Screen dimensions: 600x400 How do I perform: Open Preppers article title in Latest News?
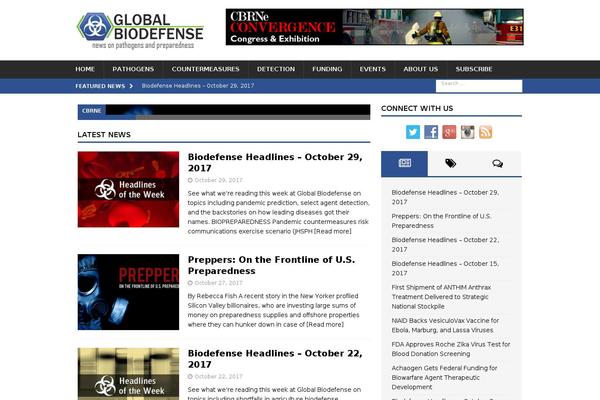[271, 265]
